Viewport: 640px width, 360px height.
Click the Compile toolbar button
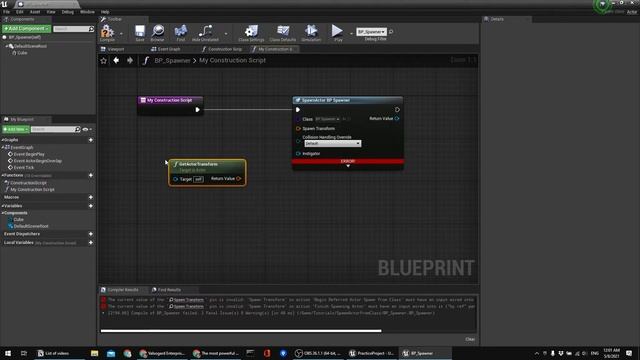(107, 33)
